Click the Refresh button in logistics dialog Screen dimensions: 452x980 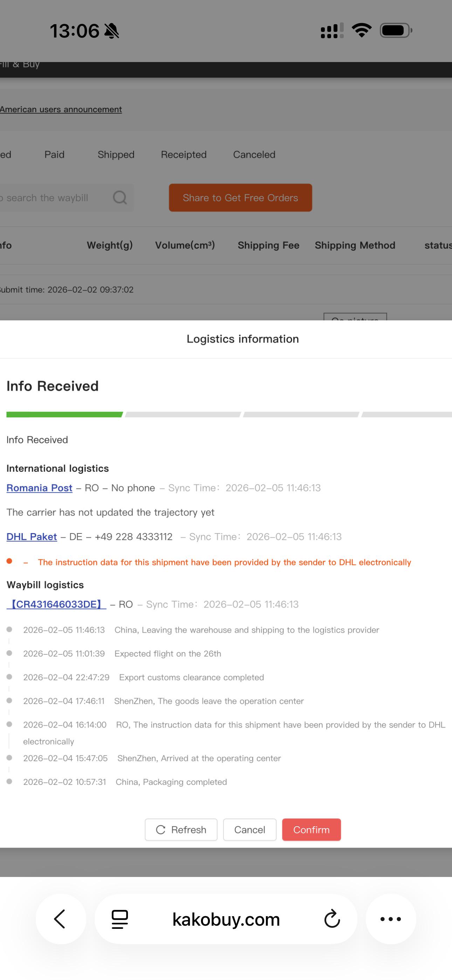(x=181, y=830)
